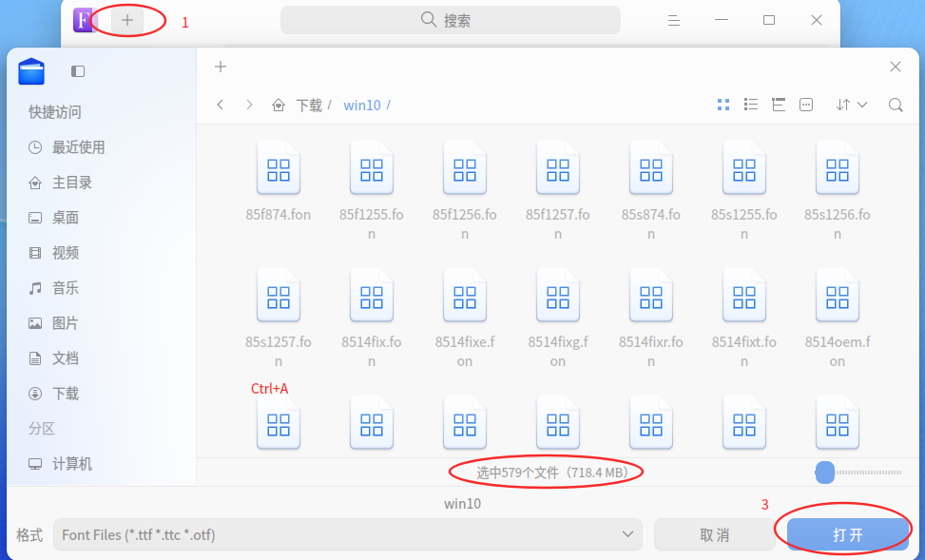Go forward to next folder
The image size is (925, 560).
[249, 105]
